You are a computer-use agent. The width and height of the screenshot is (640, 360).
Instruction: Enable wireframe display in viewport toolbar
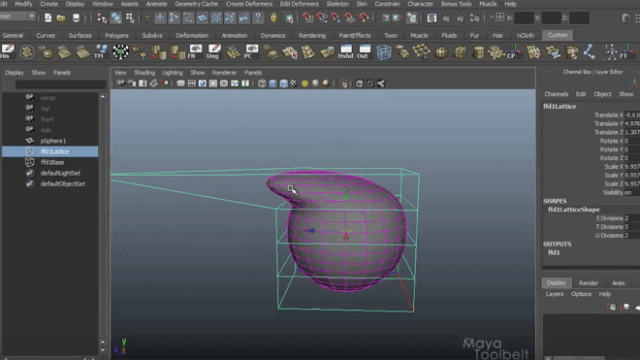point(262,84)
